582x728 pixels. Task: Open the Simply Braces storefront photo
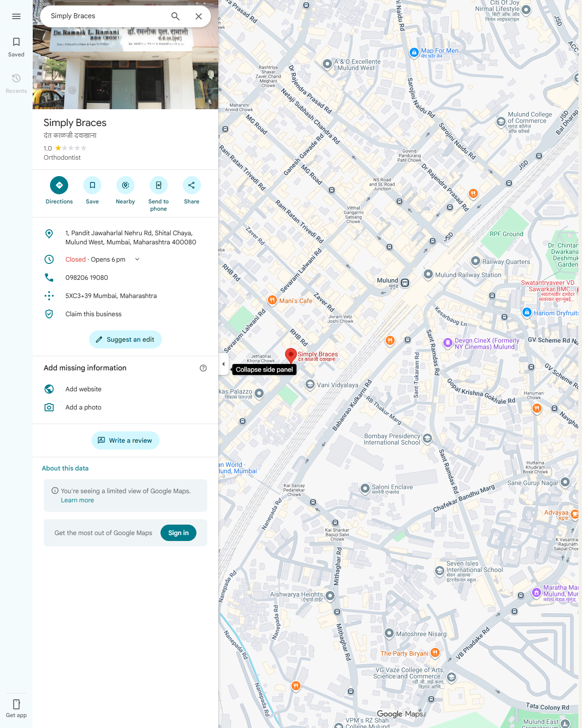(125, 67)
